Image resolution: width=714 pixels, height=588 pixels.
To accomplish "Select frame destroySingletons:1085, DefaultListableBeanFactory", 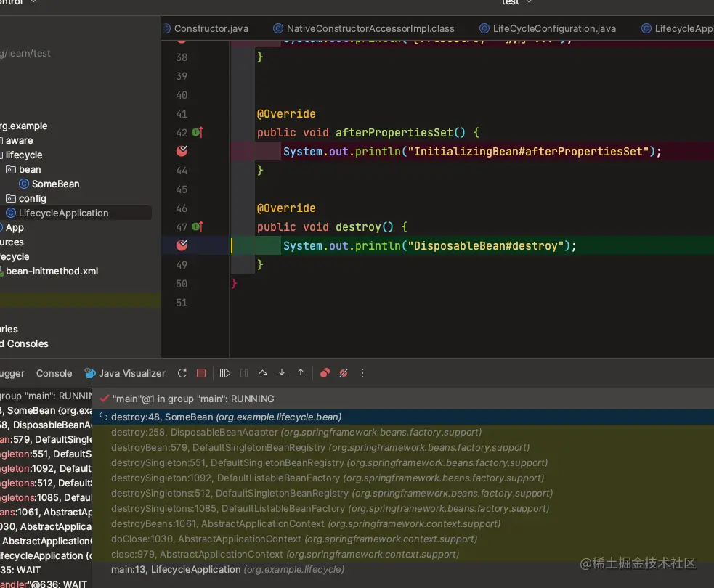I will pyautogui.click(x=403, y=508).
